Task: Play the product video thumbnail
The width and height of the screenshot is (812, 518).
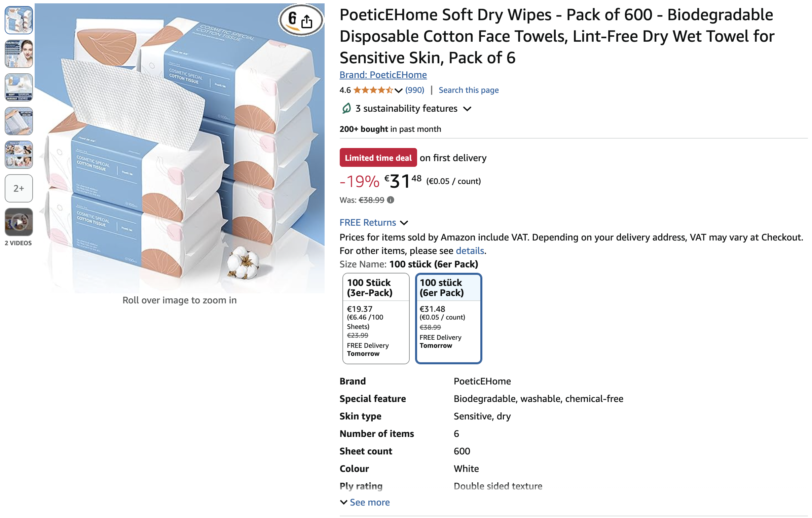Action: (19, 222)
